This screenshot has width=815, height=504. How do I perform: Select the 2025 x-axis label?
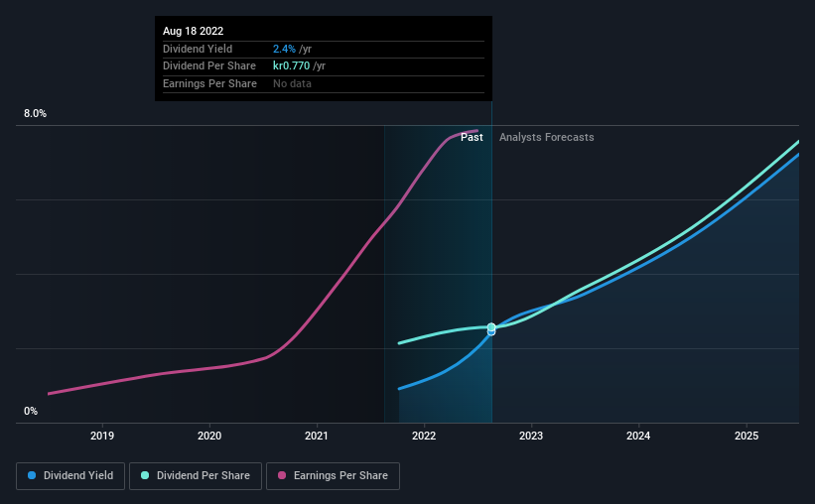click(x=747, y=436)
